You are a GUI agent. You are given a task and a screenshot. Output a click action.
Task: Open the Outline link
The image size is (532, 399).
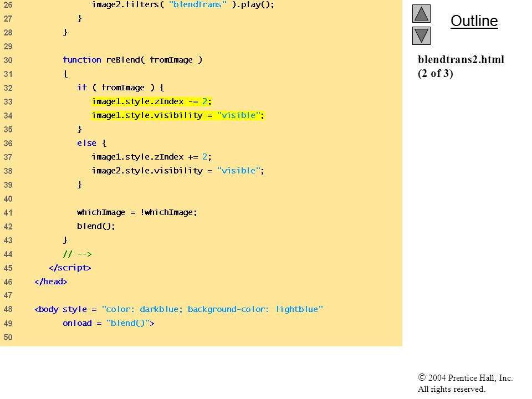[x=474, y=21]
